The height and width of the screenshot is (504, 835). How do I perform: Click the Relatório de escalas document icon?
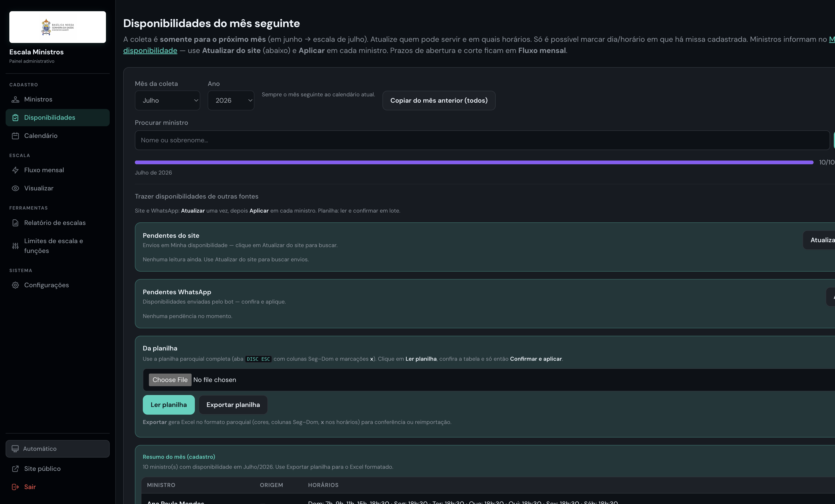[15, 223]
